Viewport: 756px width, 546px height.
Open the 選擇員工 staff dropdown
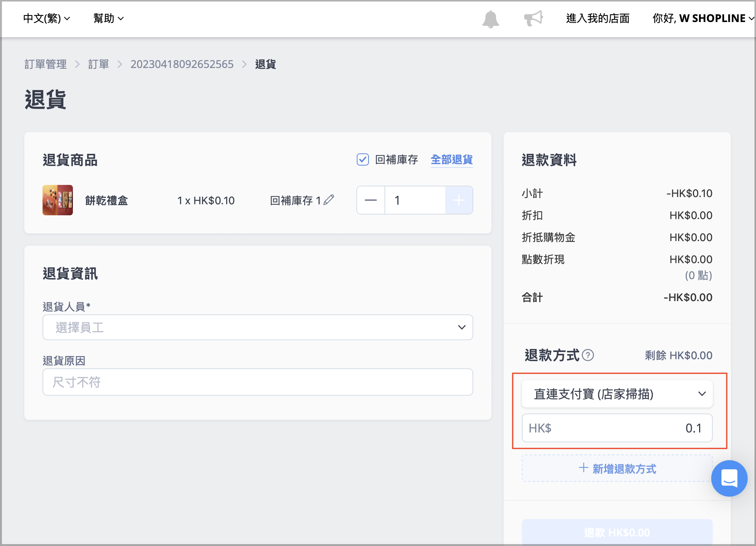point(258,327)
